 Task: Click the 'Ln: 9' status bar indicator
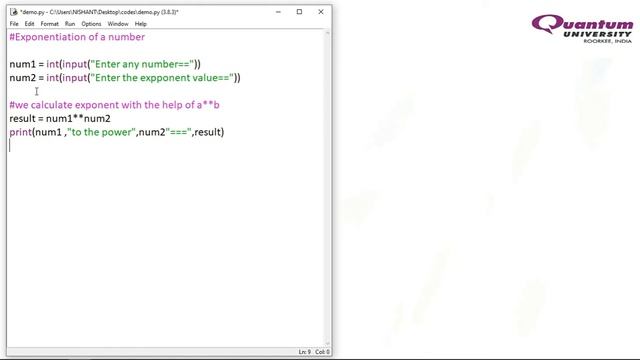(304, 352)
